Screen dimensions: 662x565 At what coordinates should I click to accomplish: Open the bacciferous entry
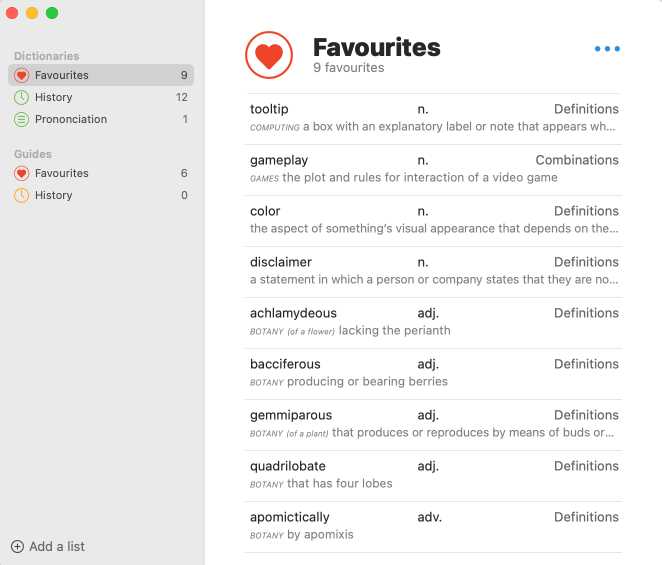[x=433, y=373]
